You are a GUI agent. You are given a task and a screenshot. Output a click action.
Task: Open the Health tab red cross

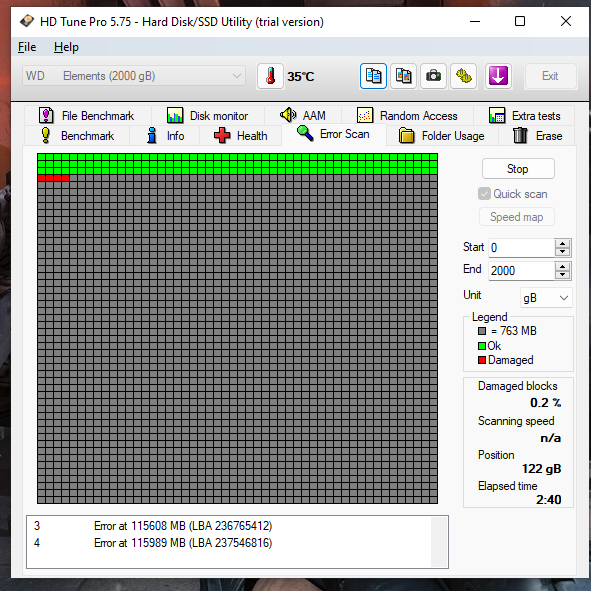[x=222, y=135]
